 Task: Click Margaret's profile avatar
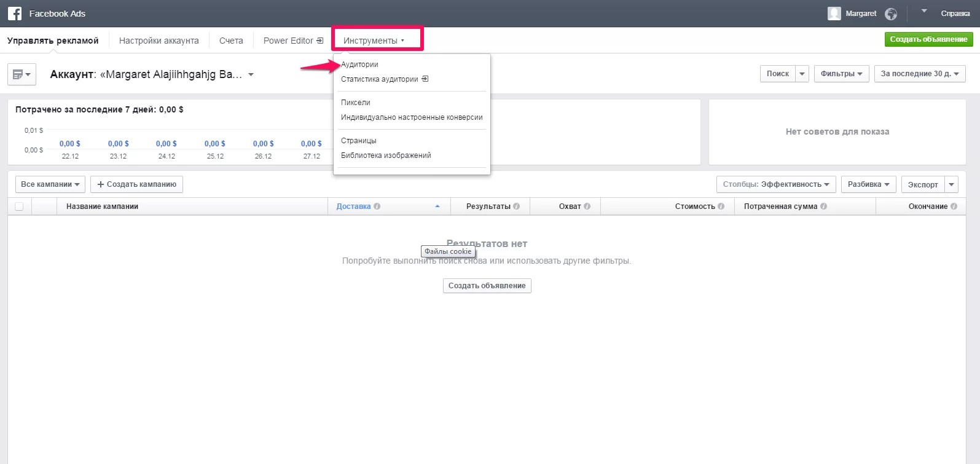pos(834,14)
